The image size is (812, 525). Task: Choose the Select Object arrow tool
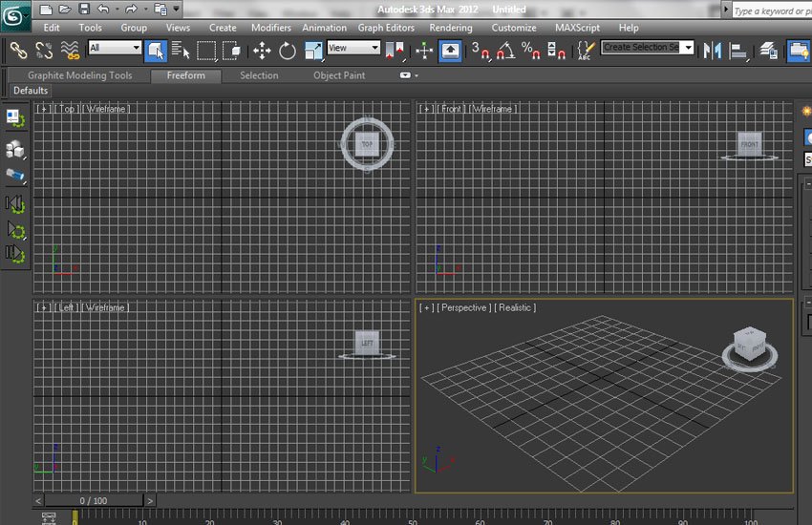(x=156, y=50)
